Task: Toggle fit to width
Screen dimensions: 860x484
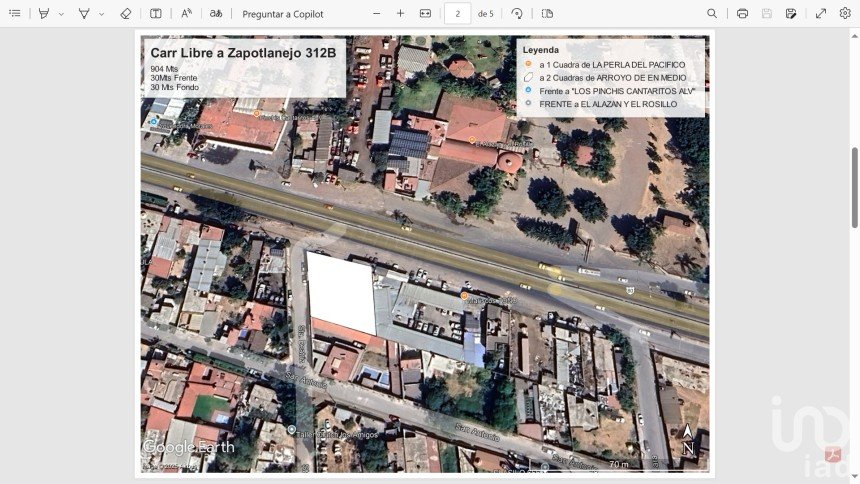Action: coord(425,14)
